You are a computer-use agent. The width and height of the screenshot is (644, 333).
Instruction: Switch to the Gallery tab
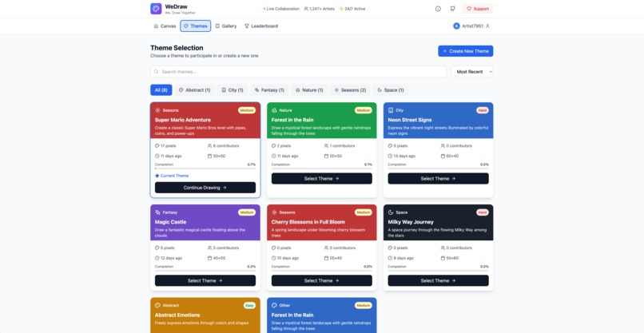226,26
